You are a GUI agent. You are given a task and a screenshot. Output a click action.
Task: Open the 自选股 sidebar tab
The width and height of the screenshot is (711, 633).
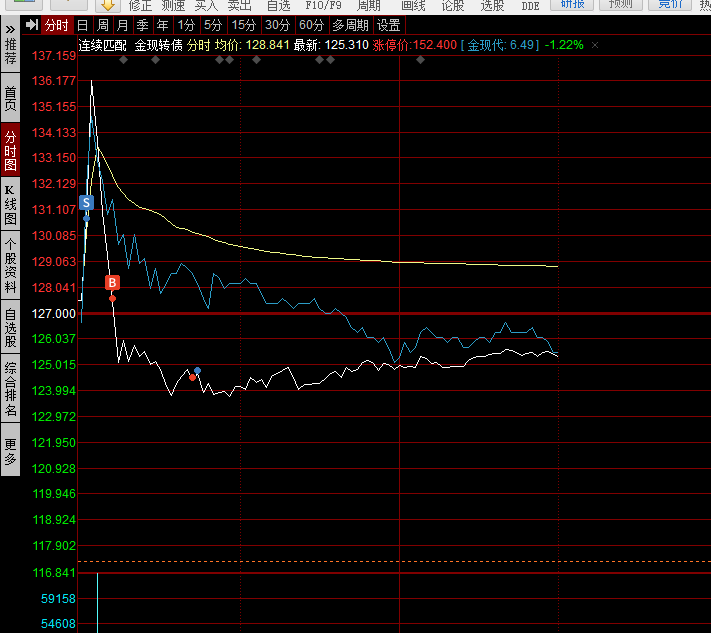(10, 327)
